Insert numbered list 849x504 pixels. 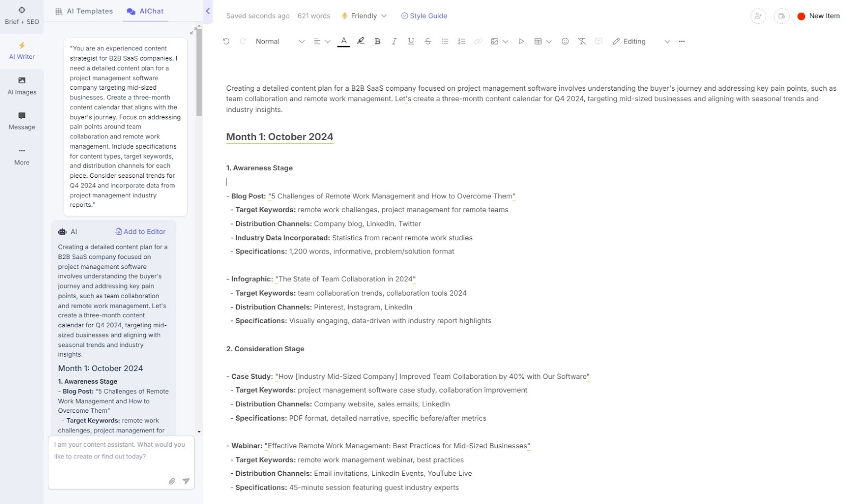coord(461,41)
